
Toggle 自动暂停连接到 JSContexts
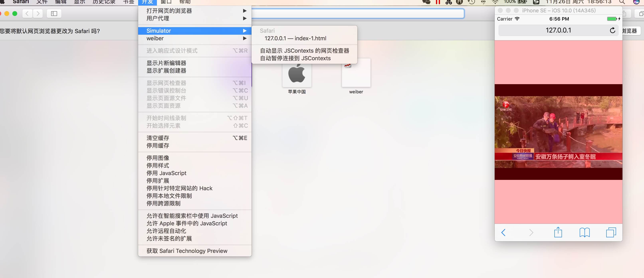tap(304, 58)
